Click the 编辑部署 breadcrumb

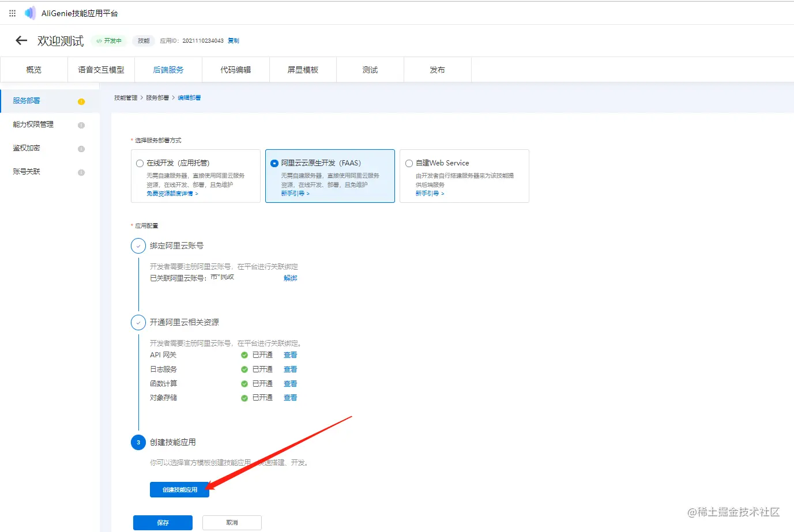click(189, 98)
